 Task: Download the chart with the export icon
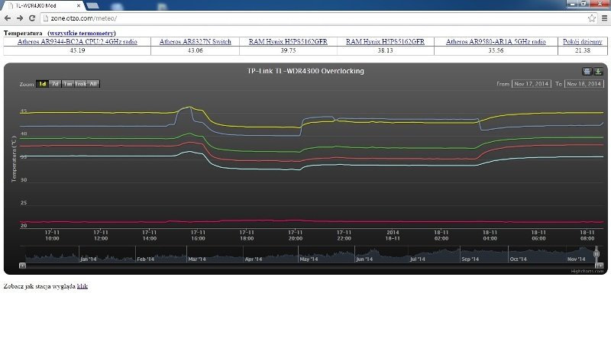[x=598, y=71]
